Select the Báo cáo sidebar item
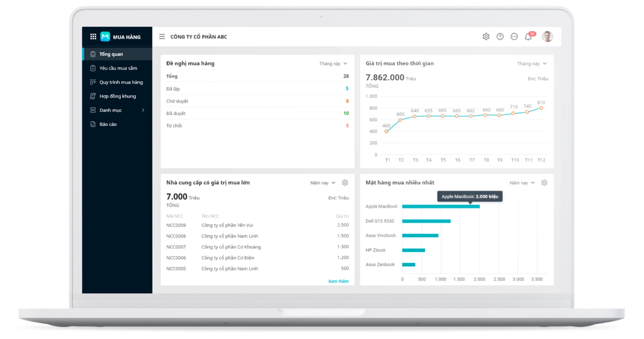Viewport: 644px width, 339px height. [108, 124]
